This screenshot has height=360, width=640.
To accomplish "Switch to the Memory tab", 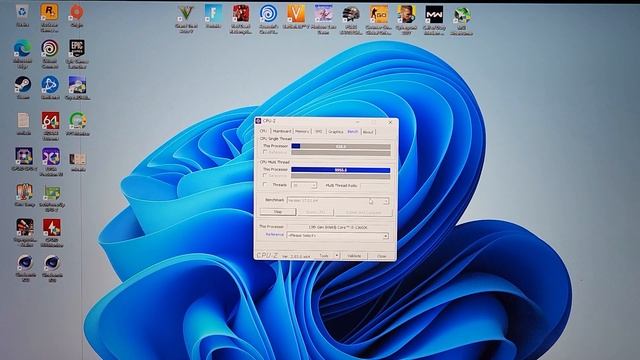I will [302, 131].
